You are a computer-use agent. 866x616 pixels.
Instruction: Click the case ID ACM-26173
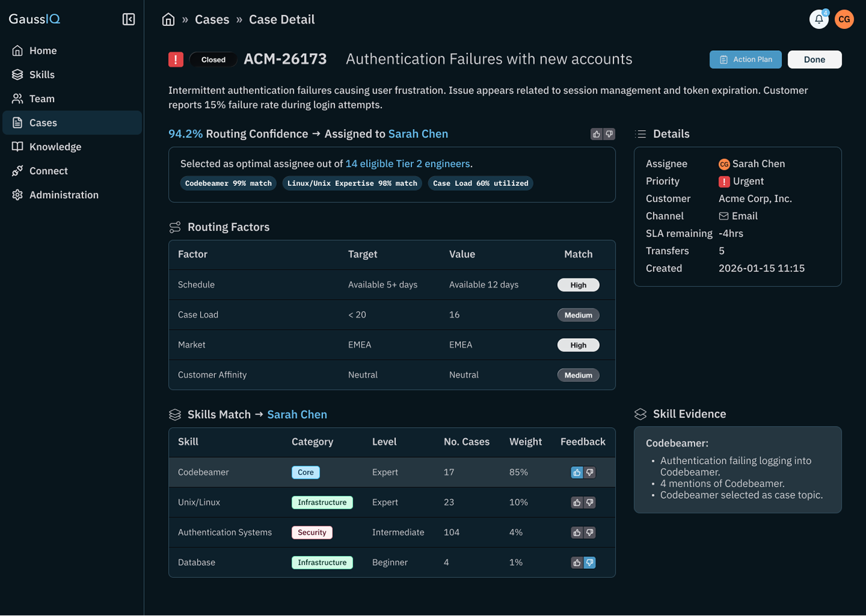(285, 59)
